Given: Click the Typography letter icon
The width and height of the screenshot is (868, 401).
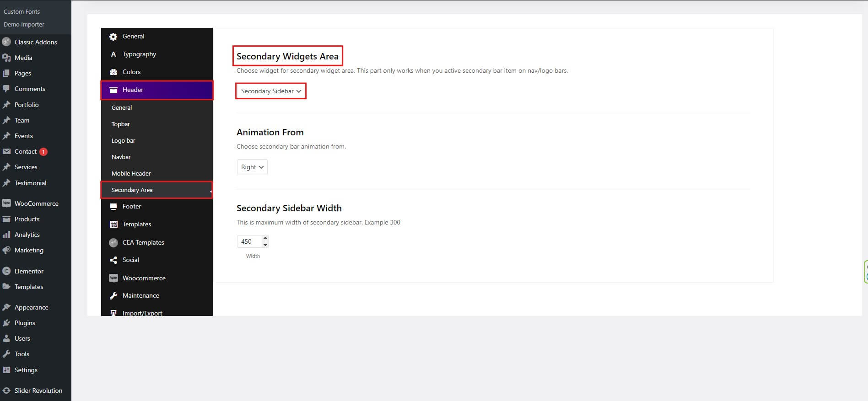Looking at the screenshot, I should click(x=113, y=54).
